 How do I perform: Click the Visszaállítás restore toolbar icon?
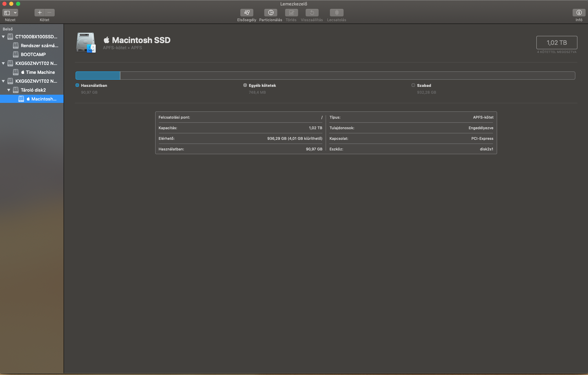[x=312, y=13]
